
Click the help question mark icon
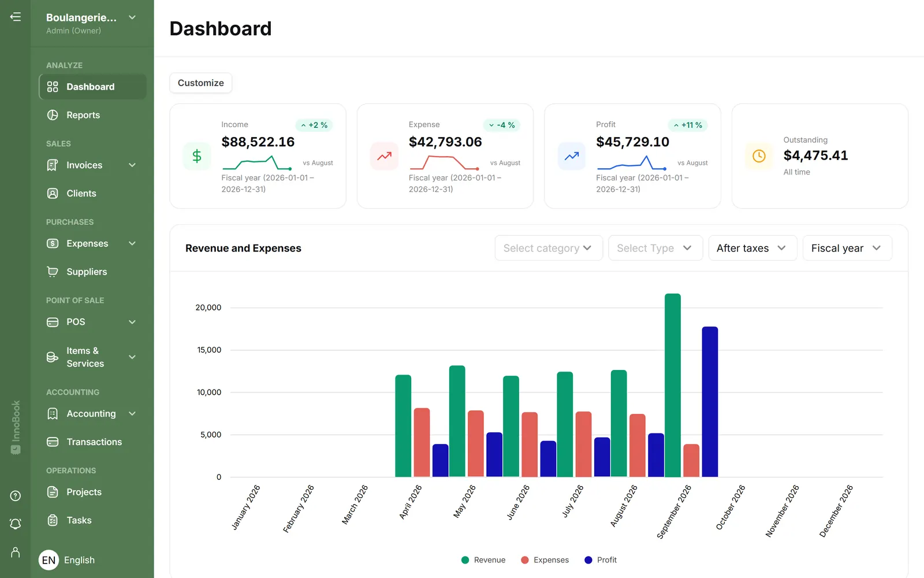click(16, 496)
